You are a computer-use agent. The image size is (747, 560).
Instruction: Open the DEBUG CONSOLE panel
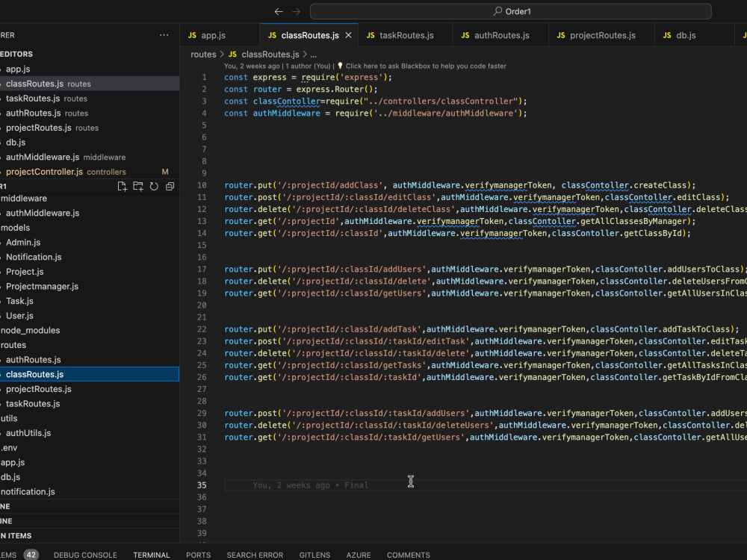click(85, 555)
